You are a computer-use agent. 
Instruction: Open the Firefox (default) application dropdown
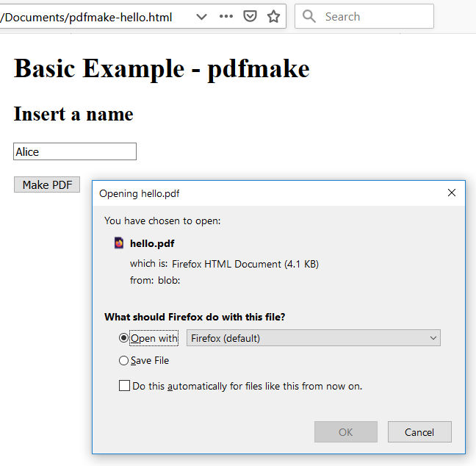[313, 338]
